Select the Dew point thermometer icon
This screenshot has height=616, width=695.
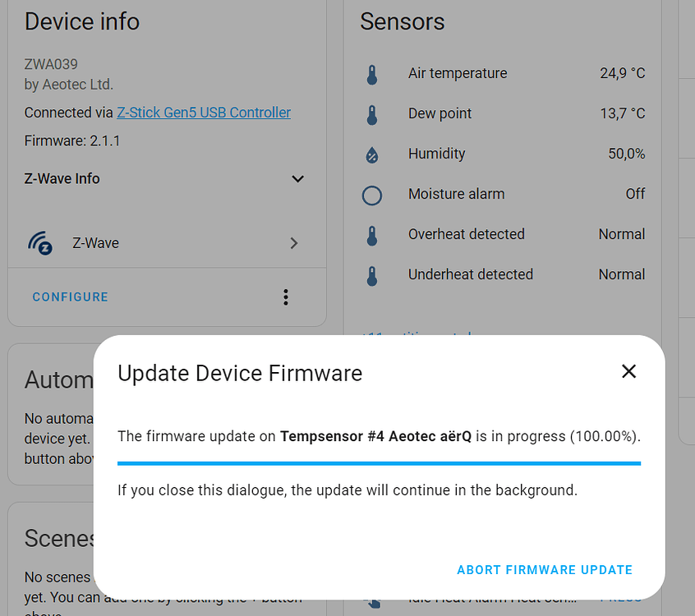[x=372, y=113]
